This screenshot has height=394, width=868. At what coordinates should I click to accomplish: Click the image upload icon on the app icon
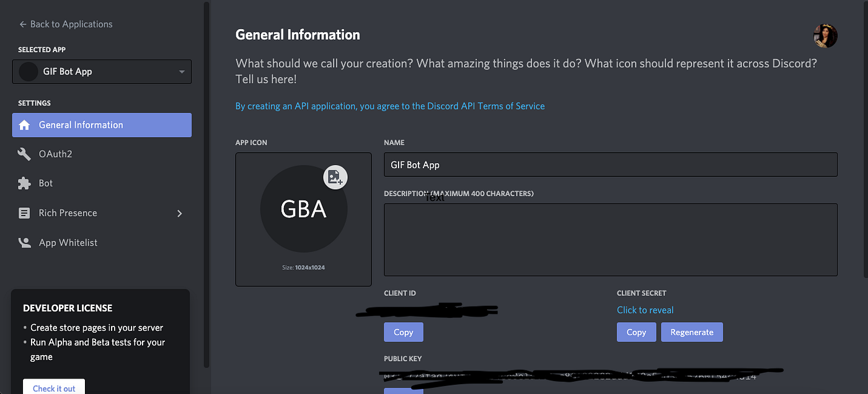[335, 177]
